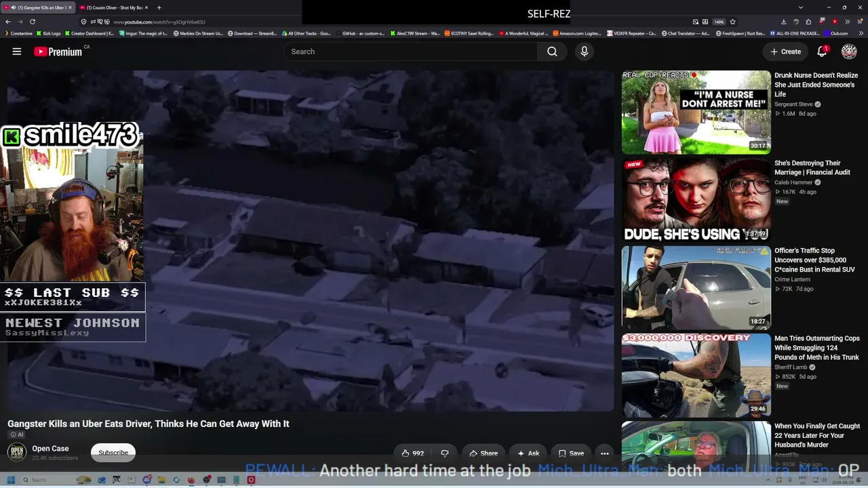Visit Sergeant Steve channel link
Viewport: 868px width, 488px height.
(x=793, y=104)
